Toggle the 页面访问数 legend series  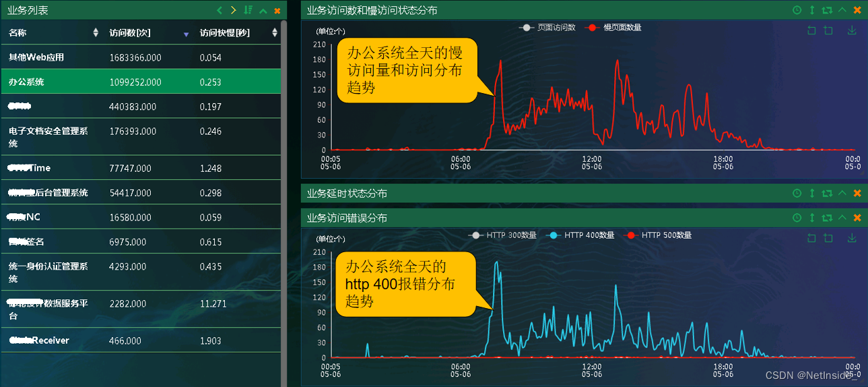point(547,28)
